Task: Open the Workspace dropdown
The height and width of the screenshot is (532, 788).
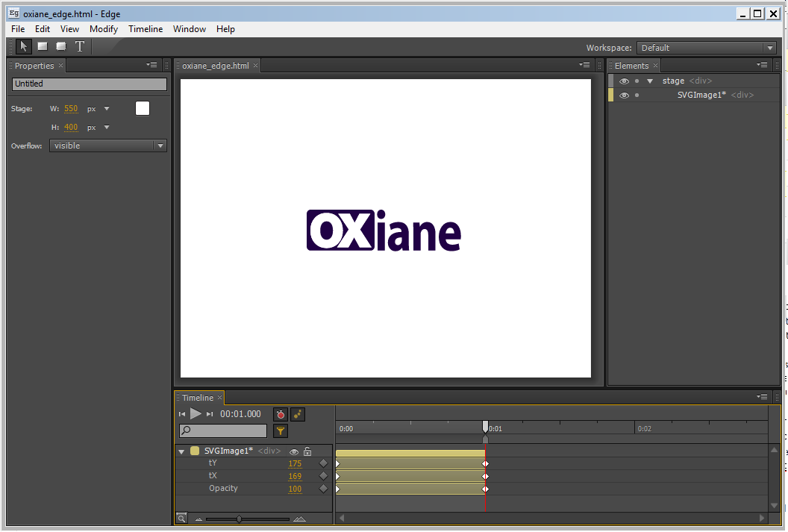Action: [x=707, y=48]
